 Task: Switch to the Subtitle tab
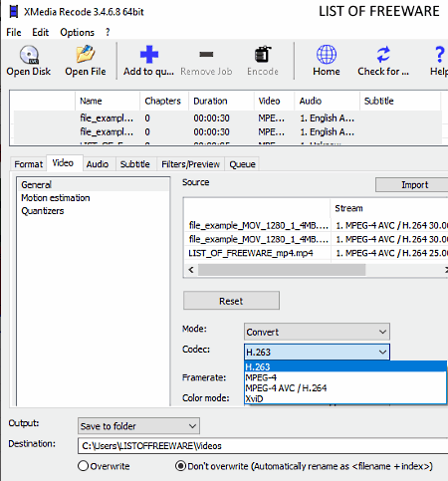tap(135, 164)
